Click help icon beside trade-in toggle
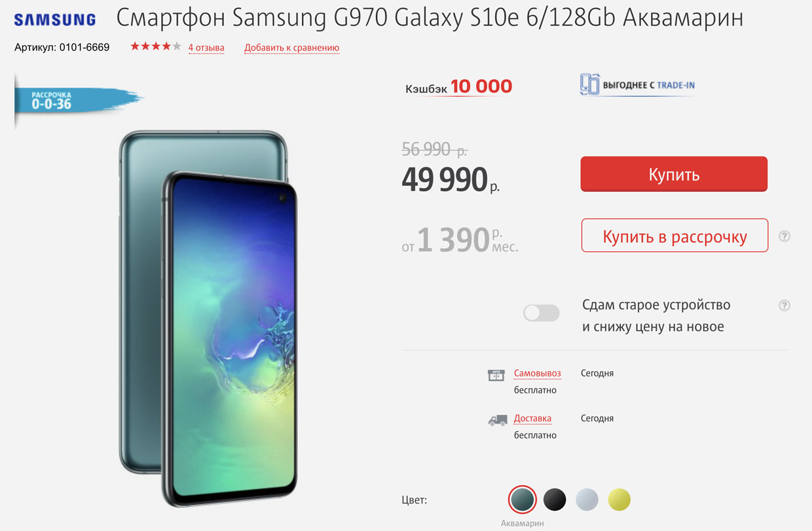 tap(784, 305)
